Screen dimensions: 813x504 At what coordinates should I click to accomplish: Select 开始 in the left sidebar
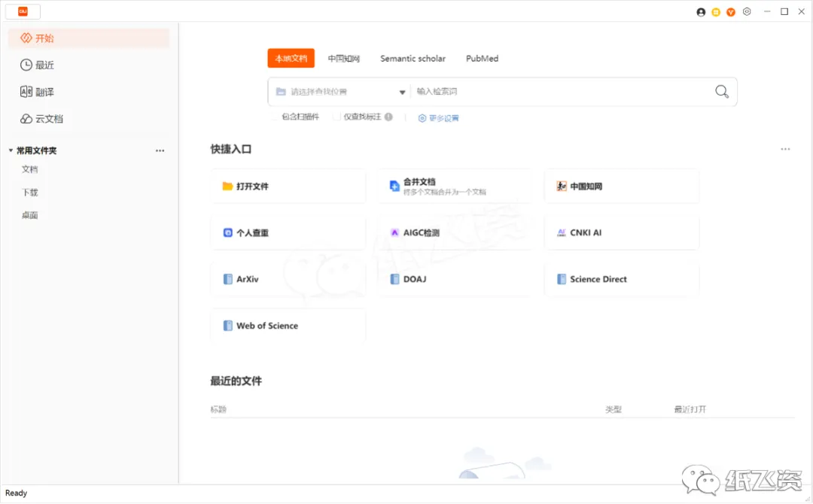click(89, 38)
